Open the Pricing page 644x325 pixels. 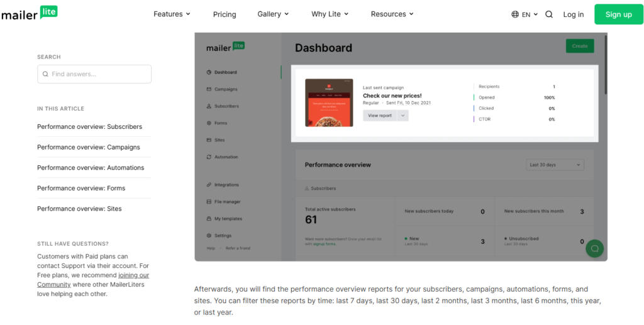point(225,14)
